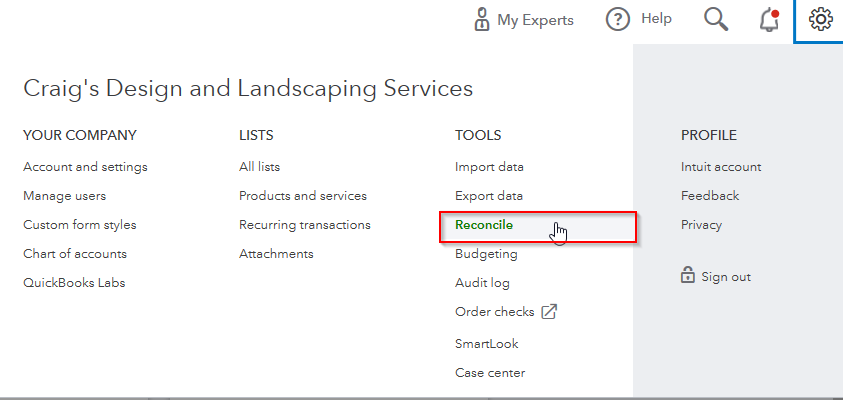
Task: Click the YOUR COMPANY heading
Action: click(80, 135)
